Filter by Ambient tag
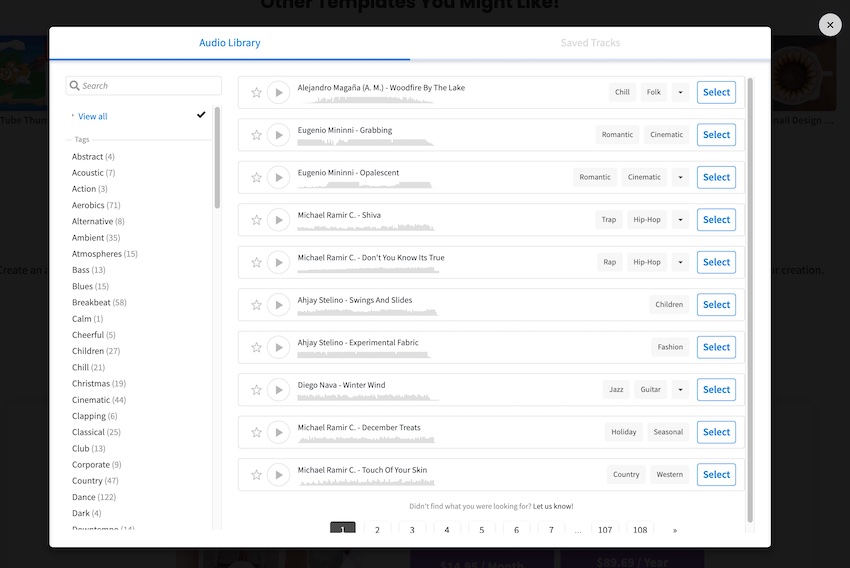 [x=96, y=237]
